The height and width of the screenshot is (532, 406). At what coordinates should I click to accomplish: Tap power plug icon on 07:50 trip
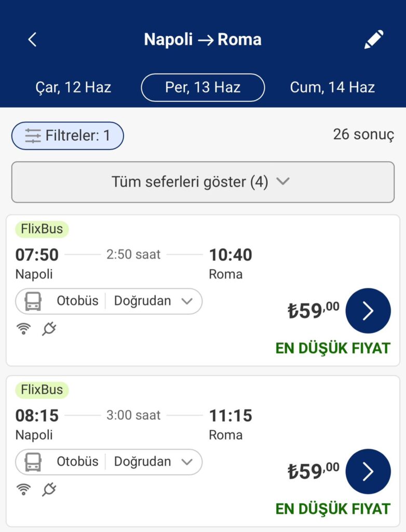tap(49, 329)
